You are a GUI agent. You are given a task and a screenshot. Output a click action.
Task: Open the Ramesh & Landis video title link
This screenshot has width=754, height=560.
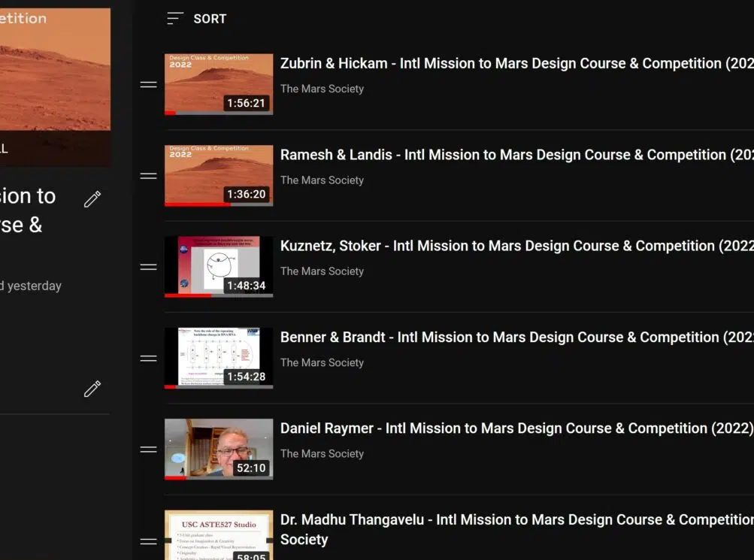click(517, 155)
